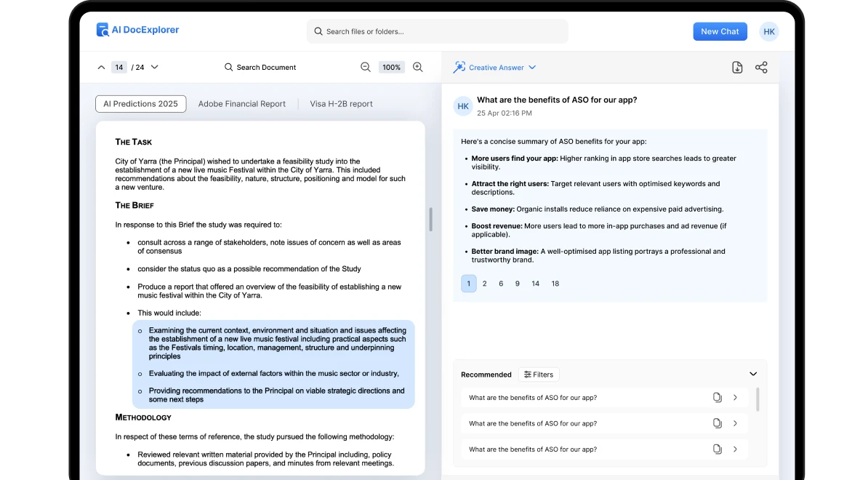Click the Search files or folders field
The image size is (868, 480).
[437, 31]
